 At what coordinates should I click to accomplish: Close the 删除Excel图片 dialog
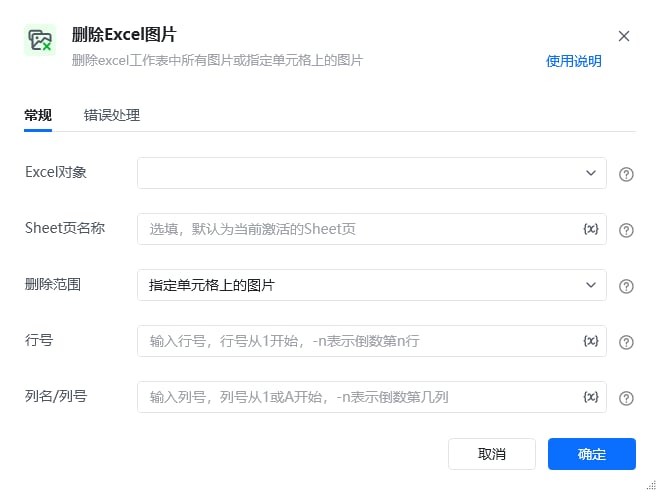pyautogui.click(x=624, y=36)
